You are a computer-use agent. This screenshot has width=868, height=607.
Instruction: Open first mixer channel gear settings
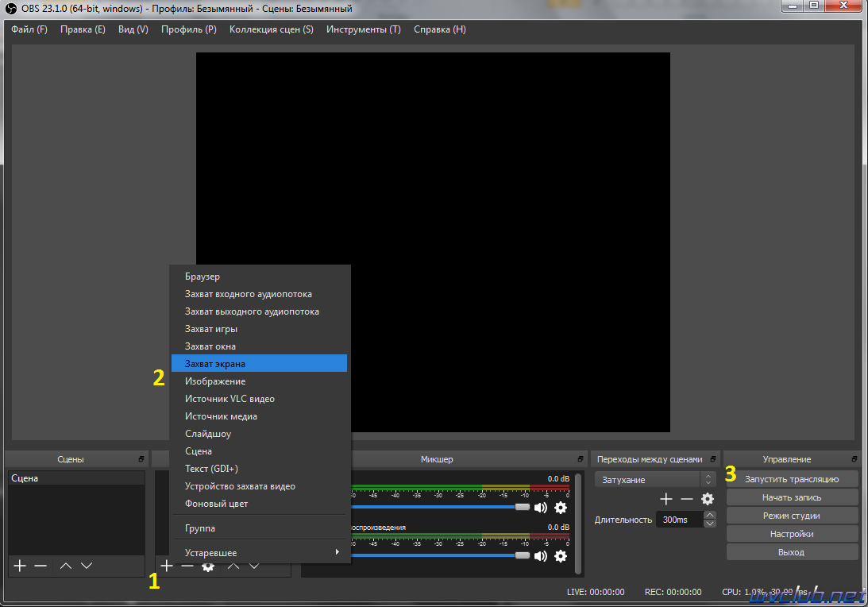(560, 508)
